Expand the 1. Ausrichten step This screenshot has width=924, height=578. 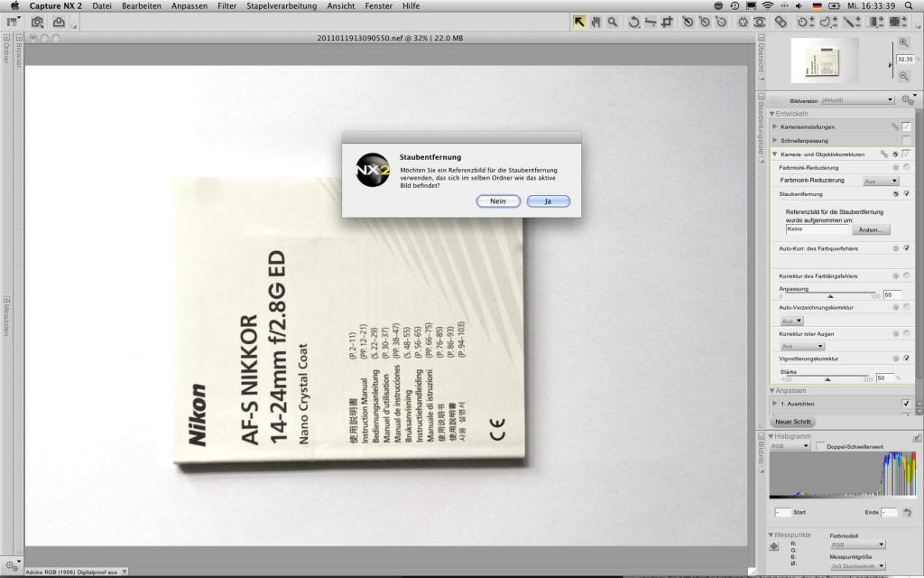775,404
